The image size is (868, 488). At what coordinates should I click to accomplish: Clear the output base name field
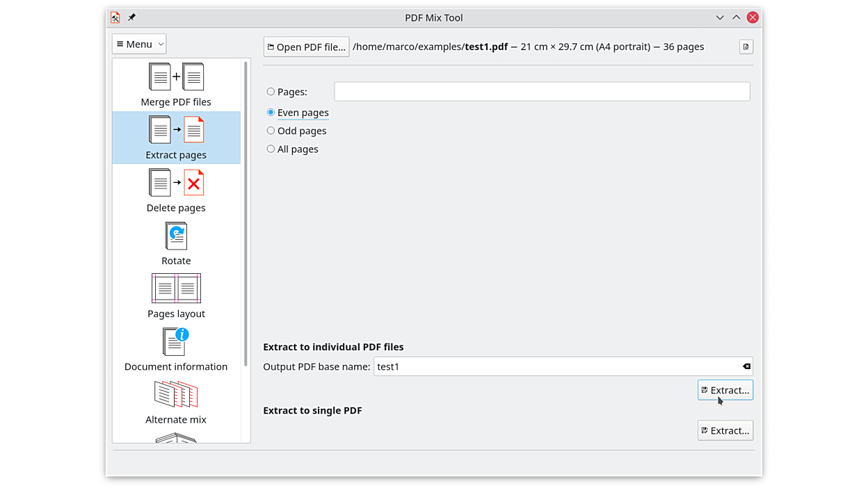click(746, 366)
